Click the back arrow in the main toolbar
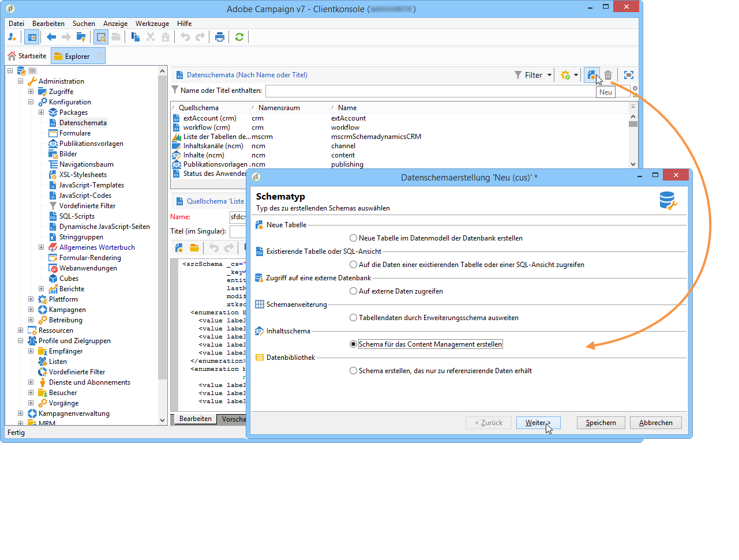The image size is (739, 560). coord(51,37)
